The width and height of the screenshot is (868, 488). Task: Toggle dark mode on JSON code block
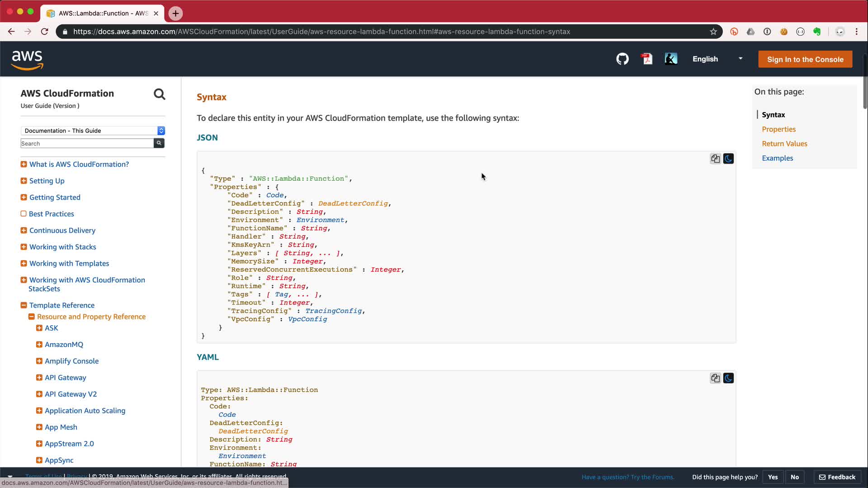pos(728,159)
